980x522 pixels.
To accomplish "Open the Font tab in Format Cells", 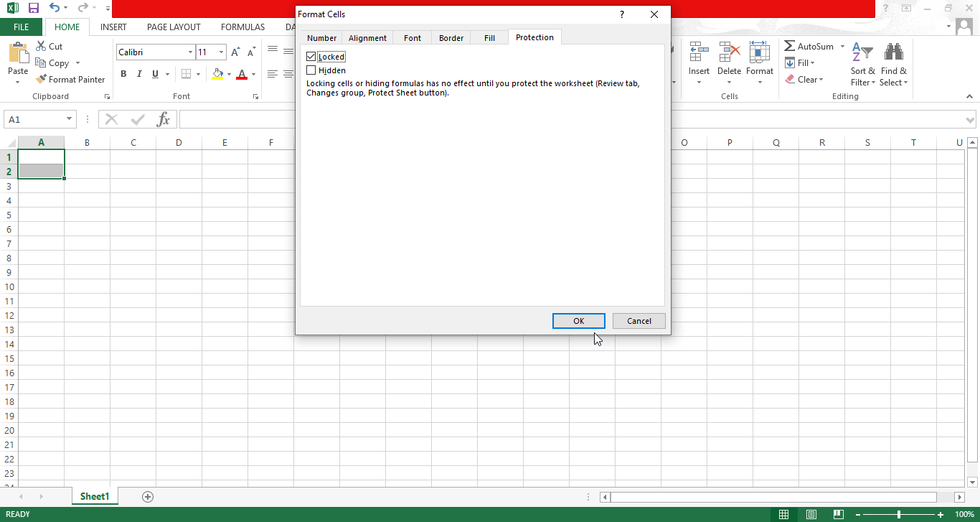I will point(413,38).
